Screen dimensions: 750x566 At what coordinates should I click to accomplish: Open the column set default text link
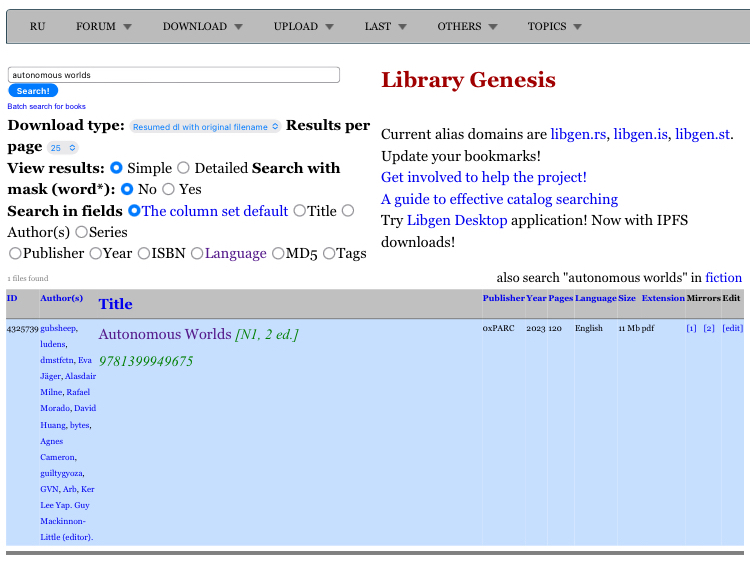215,211
